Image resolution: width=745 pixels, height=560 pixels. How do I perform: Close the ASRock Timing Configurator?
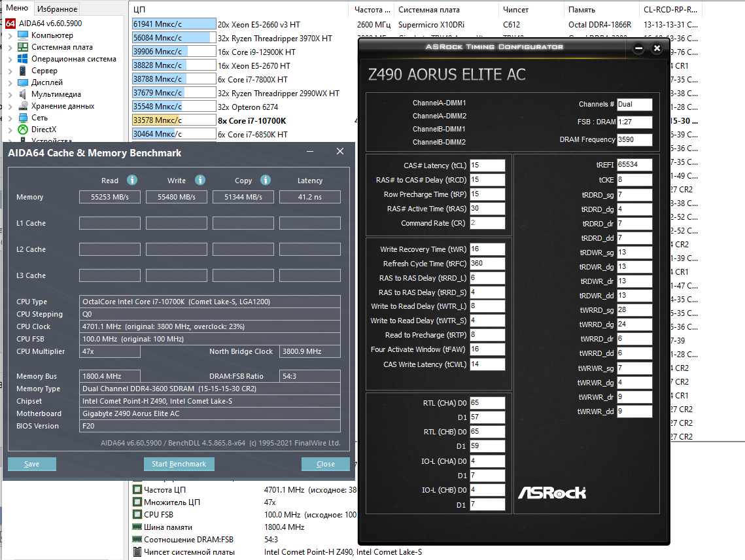657,48
